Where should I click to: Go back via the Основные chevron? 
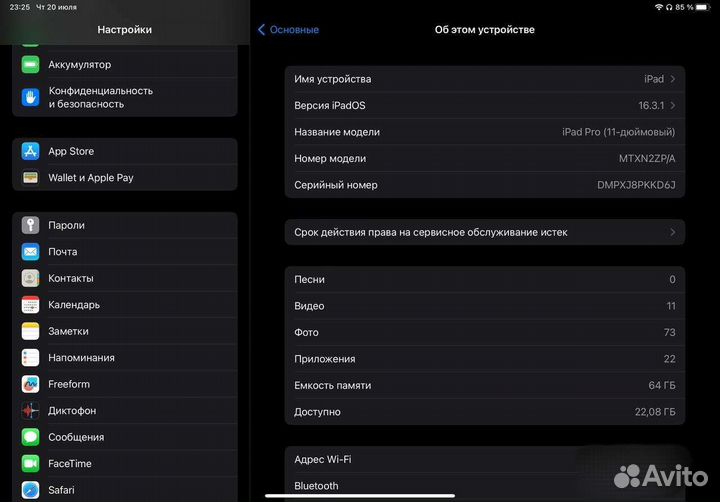tap(261, 30)
